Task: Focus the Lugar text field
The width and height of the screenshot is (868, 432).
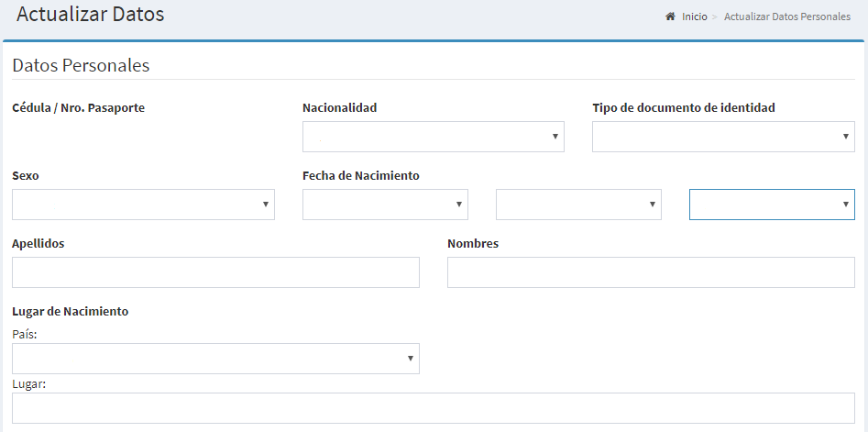Action: point(434,408)
